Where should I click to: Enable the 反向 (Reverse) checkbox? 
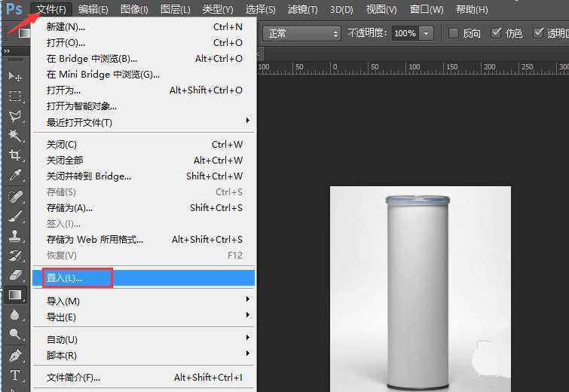pyautogui.click(x=453, y=33)
